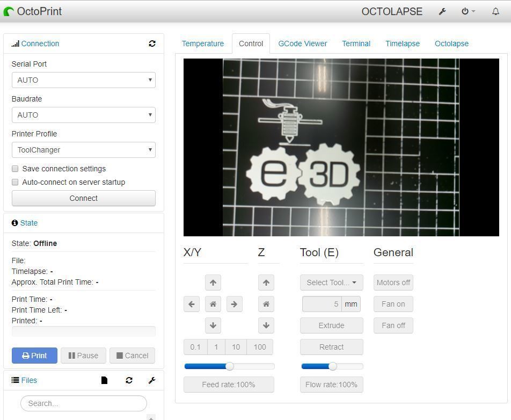Home the Z axis
Image resolution: width=511 pixels, height=420 pixels.
pos(266,304)
